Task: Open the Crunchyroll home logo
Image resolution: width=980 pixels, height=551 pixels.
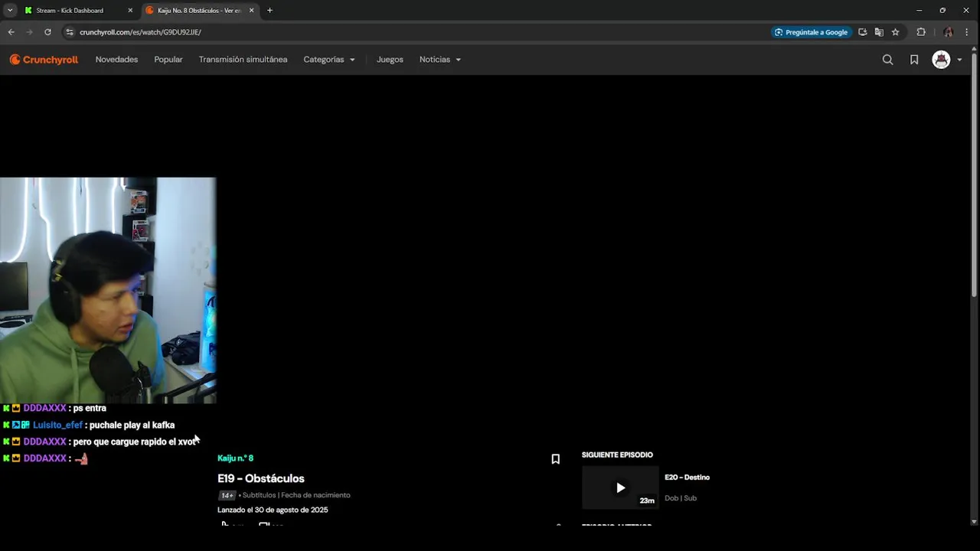Action: (x=44, y=60)
